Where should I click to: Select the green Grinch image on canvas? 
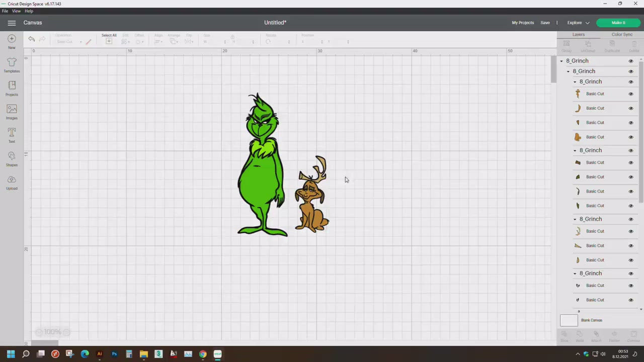pos(262,166)
